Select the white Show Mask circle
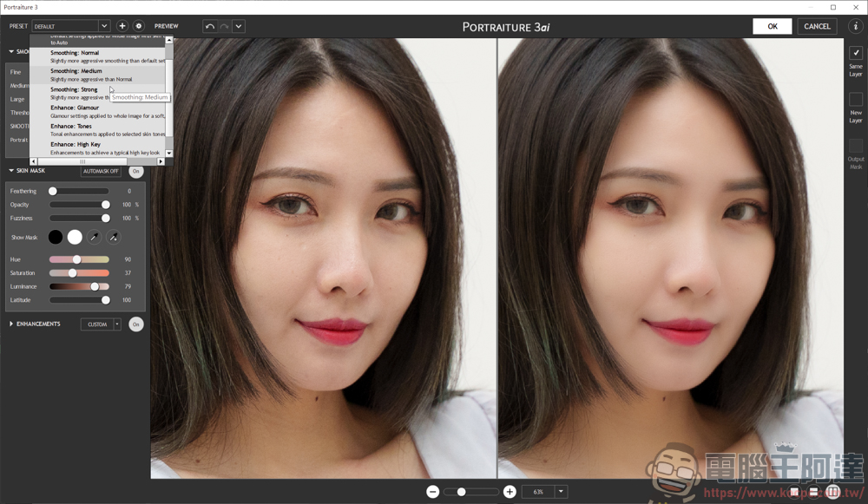This screenshot has width=868, height=504. click(75, 237)
